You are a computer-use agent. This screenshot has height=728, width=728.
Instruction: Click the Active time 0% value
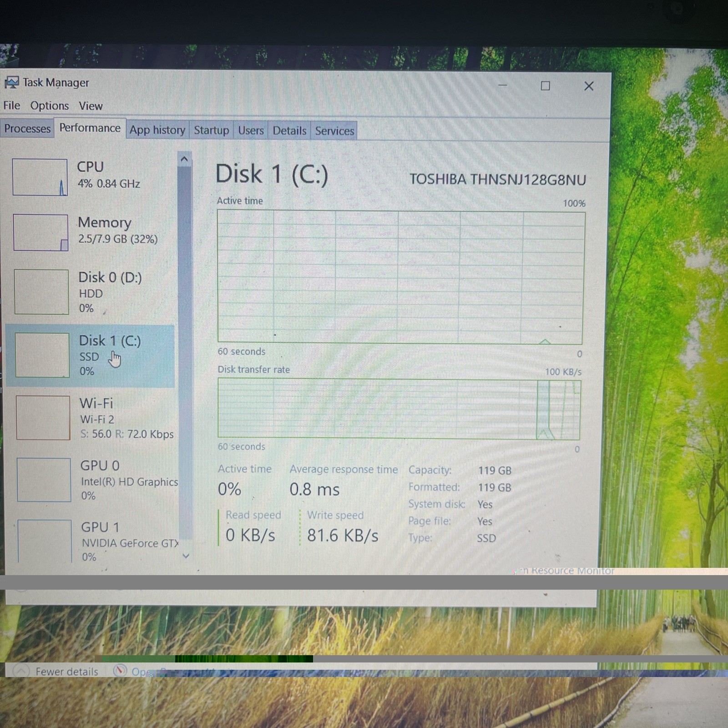point(229,489)
